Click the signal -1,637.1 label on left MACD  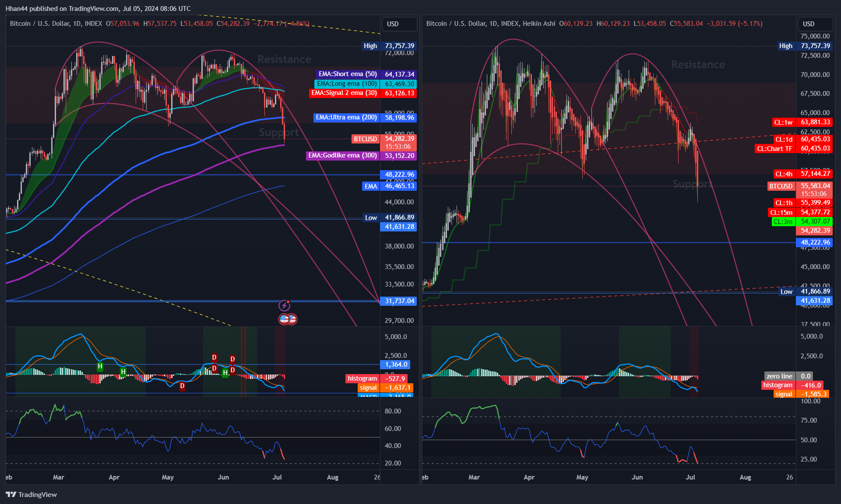pyautogui.click(x=385, y=388)
